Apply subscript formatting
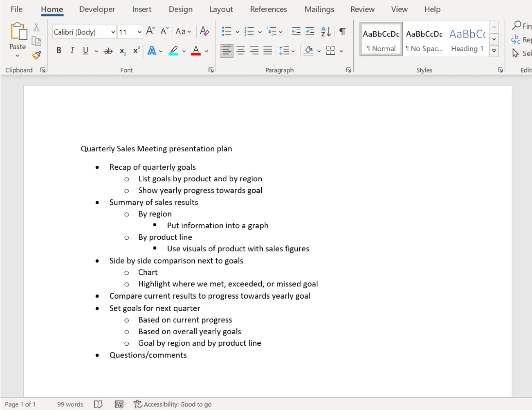Screen dimensions: 532x410 [x=122, y=51]
